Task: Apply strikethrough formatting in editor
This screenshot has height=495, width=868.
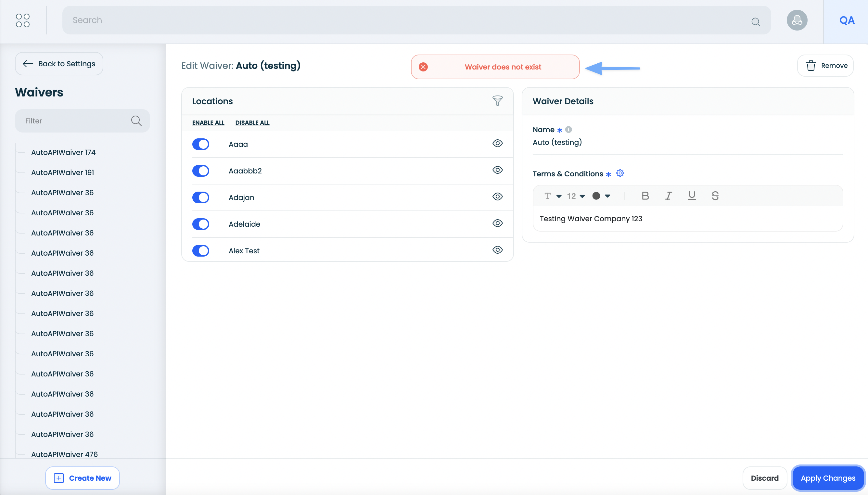Action: tap(715, 196)
